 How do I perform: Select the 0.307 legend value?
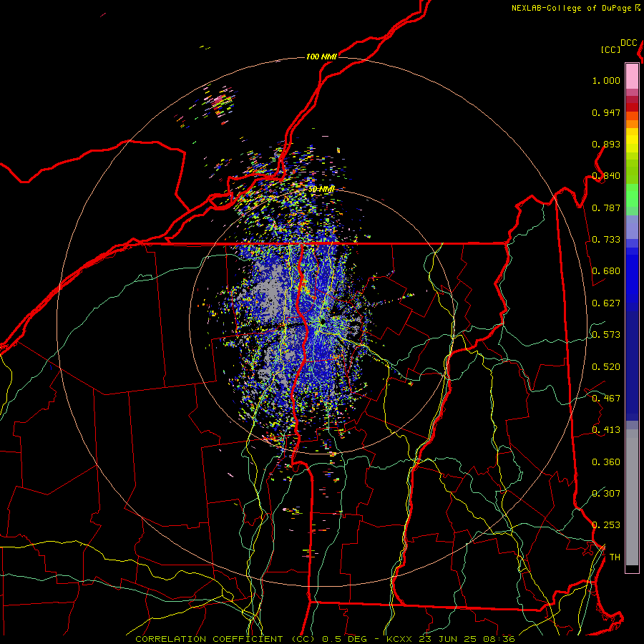[x=606, y=494]
